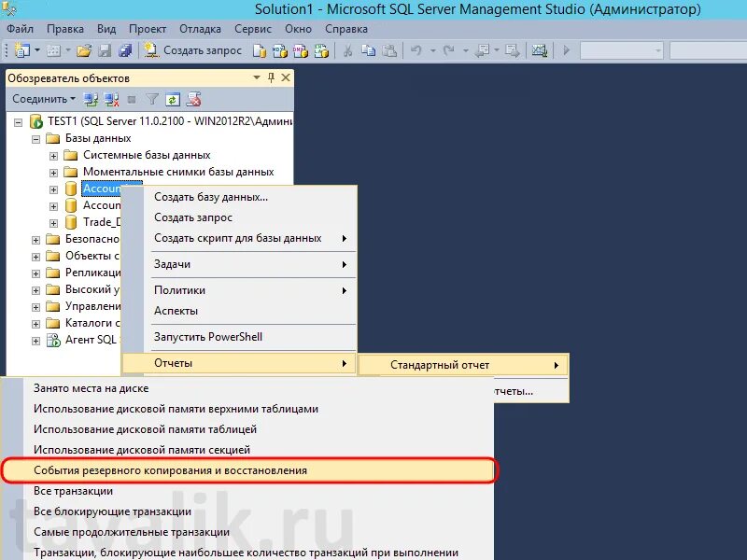Click the Activity Monitor toolbar icon

tap(540, 50)
